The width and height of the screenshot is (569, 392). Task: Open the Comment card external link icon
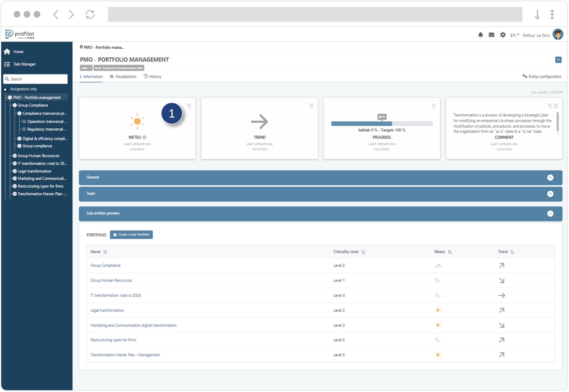pos(556,106)
